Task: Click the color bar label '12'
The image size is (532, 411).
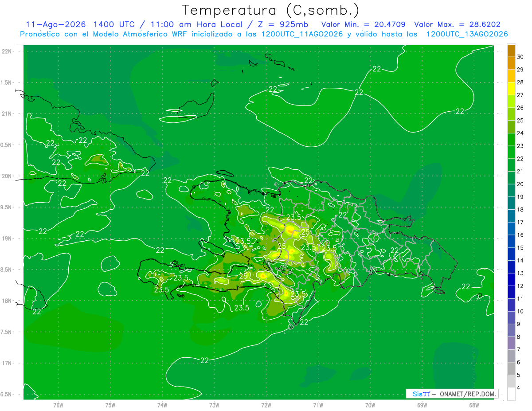Action: tap(520, 286)
